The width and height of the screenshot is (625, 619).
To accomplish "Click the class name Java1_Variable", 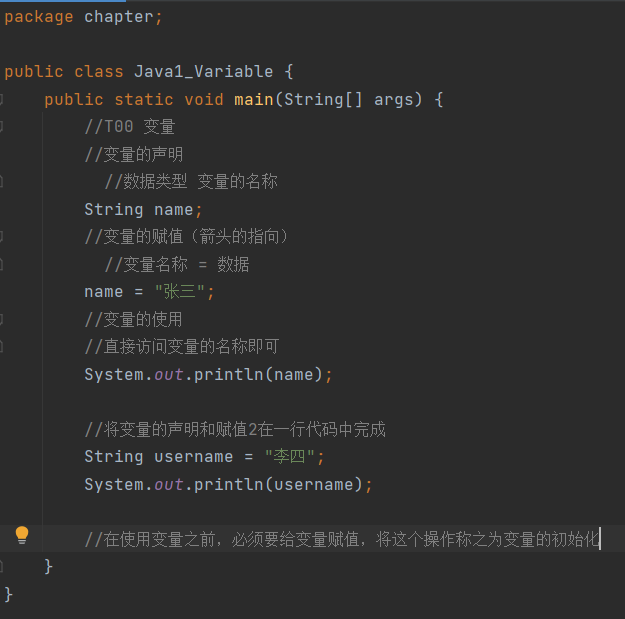I will [203, 72].
